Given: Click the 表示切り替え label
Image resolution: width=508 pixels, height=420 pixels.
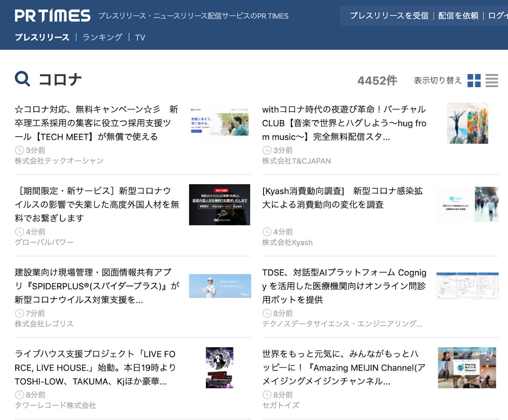Looking at the screenshot, I should [x=438, y=80].
